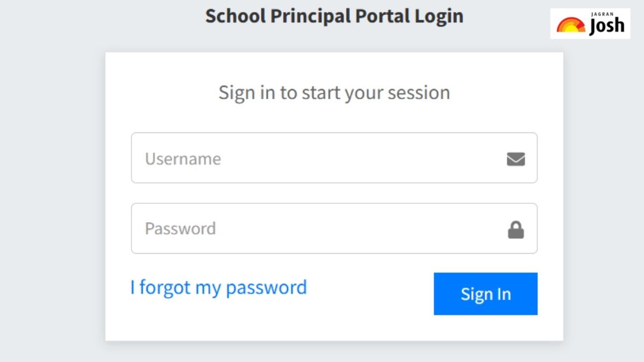The width and height of the screenshot is (644, 362).
Task: Open the "I forgot my password" link
Action: 218,287
